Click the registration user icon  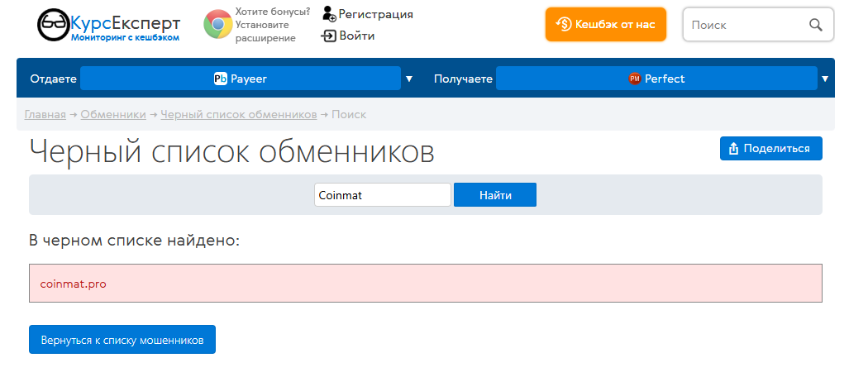point(329,14)
